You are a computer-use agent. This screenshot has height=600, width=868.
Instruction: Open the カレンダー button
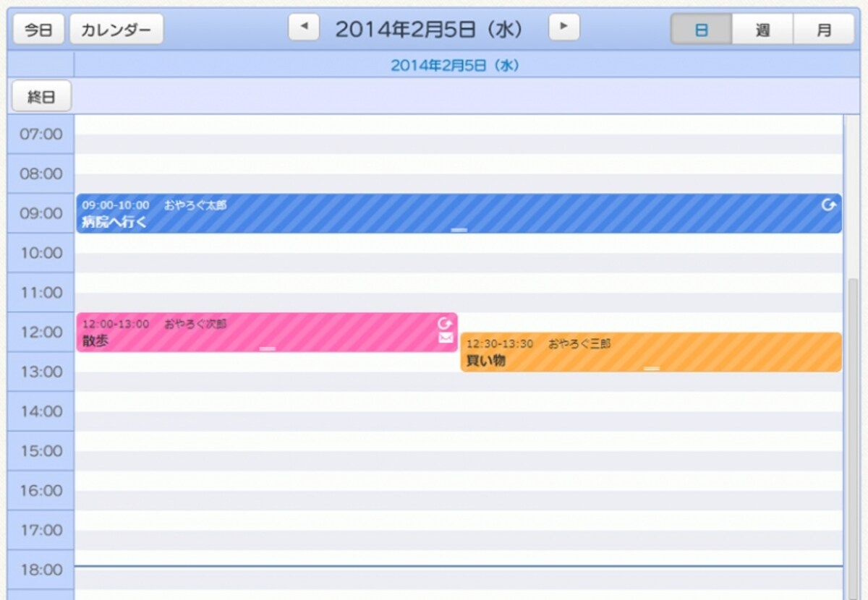(116, 30)
